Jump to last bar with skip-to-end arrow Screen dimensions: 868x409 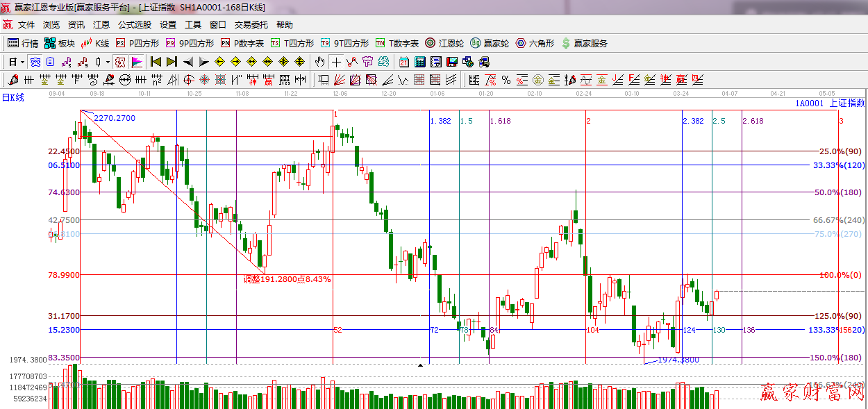[x=172, y=62]
